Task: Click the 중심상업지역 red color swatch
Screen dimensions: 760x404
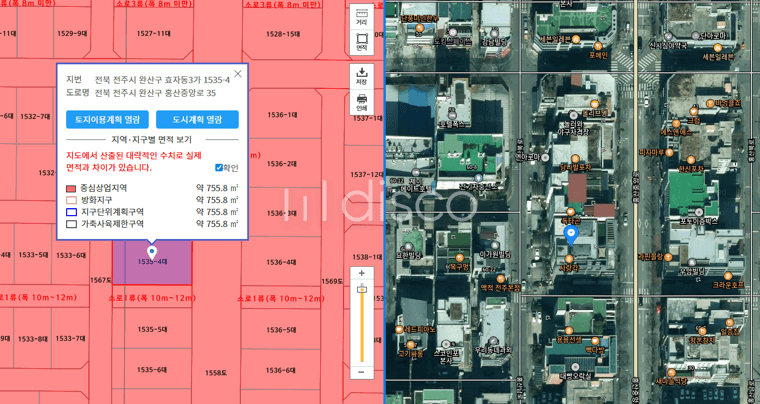Action: [71, 188]
